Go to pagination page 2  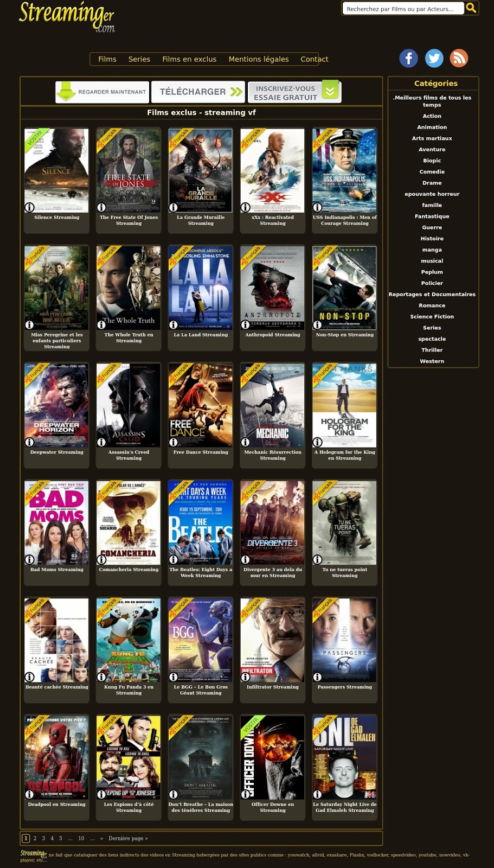[x=35, y=838]
